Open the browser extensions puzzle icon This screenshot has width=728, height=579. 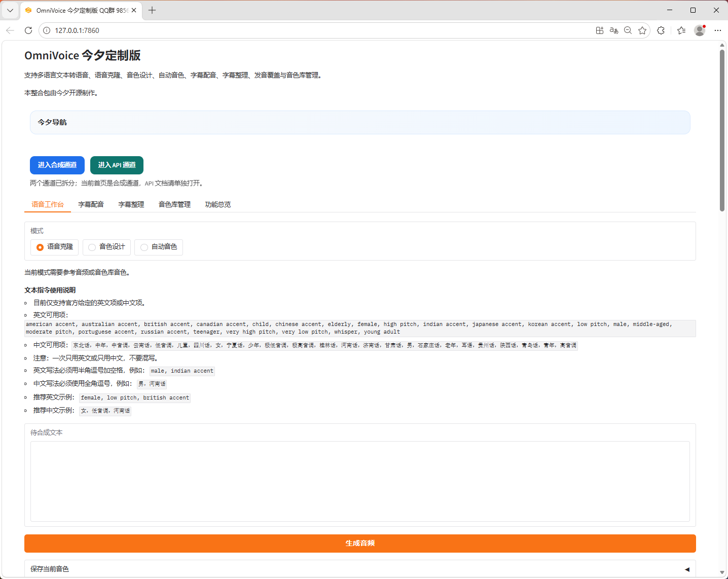661,30
